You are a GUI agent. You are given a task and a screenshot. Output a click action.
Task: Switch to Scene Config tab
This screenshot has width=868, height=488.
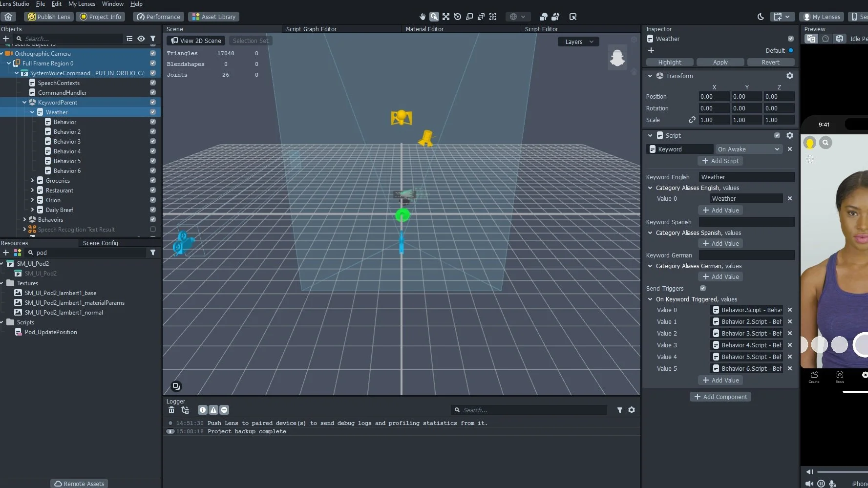(x=101, y=243)
